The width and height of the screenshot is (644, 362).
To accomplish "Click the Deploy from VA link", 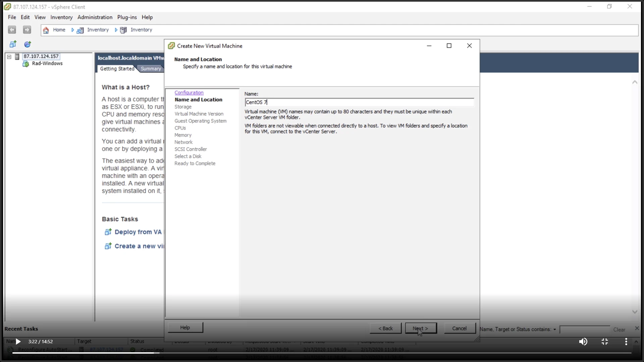I will click(x=138, y=232).
